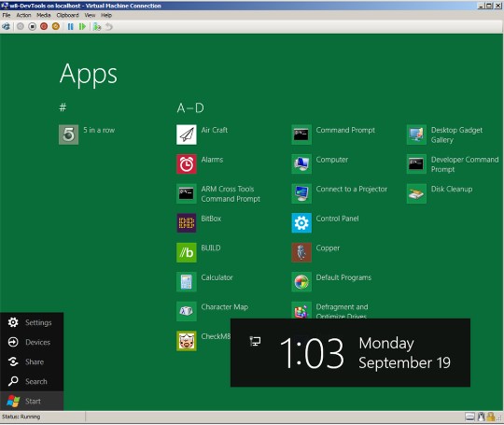Open the Command Prompt icon

tap(301, 135)
